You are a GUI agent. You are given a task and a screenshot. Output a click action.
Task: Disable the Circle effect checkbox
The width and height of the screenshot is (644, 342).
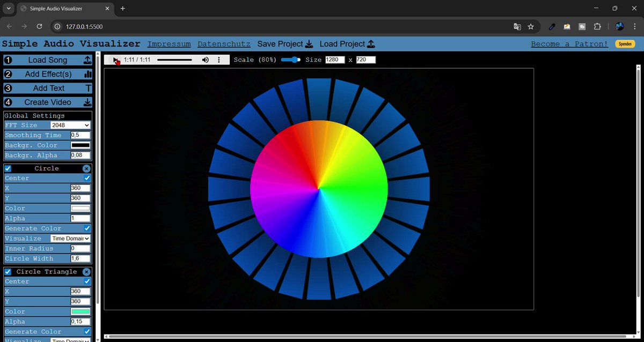(x=8, y=168)
